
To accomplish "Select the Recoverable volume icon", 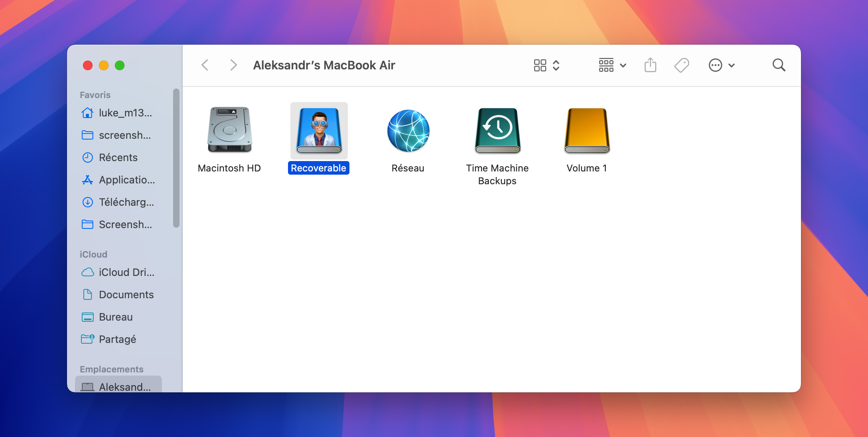I will 319,131.
